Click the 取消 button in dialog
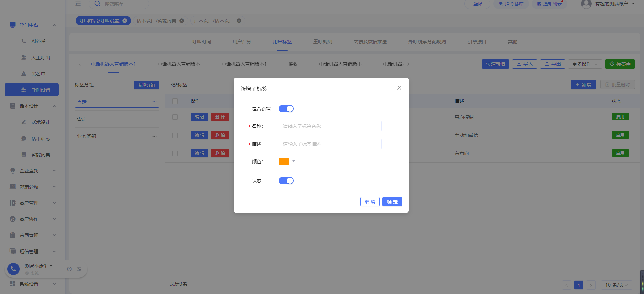The image size is (644, 294). point(370,202)
